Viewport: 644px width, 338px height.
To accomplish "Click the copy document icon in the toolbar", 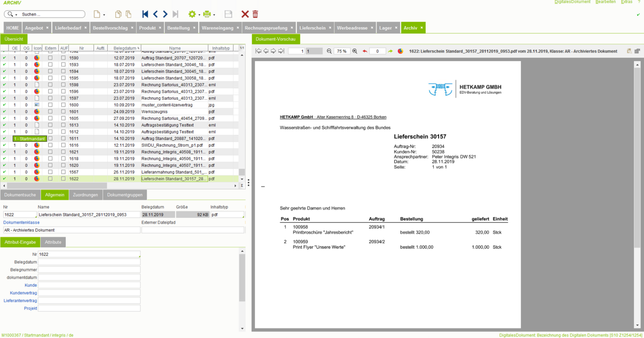I will click(118, 14).
